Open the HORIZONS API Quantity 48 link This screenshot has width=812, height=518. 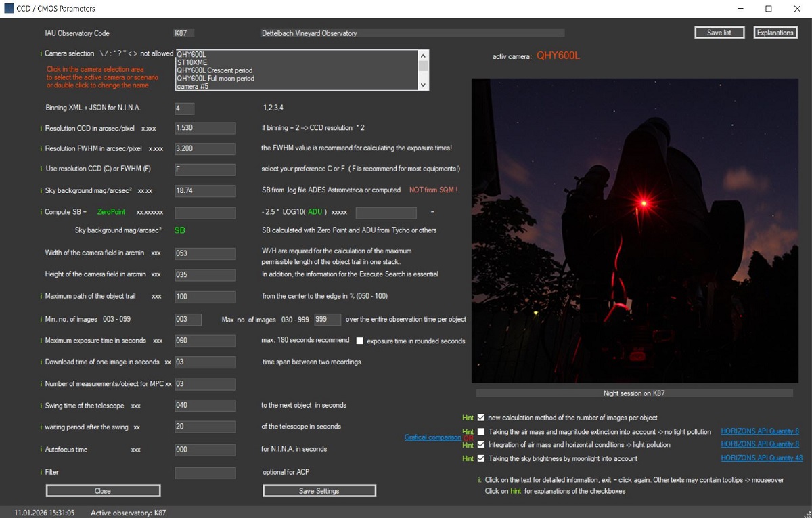point(761,458)
